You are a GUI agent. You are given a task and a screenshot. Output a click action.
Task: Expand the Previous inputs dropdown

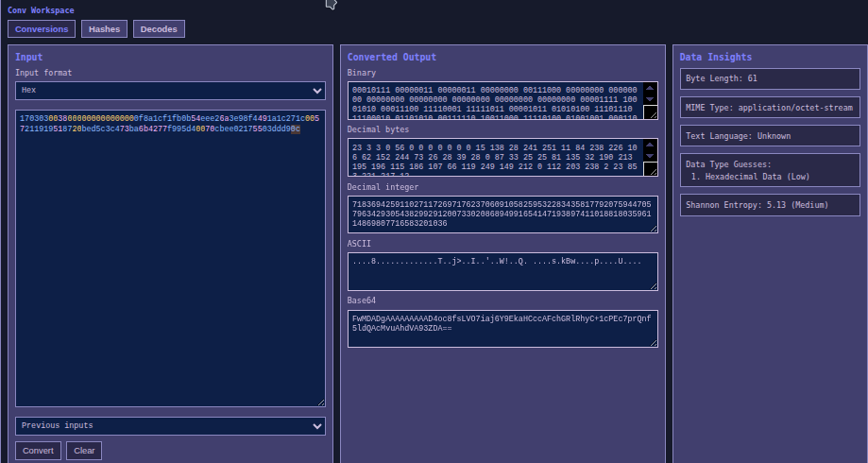pos(170,426)
